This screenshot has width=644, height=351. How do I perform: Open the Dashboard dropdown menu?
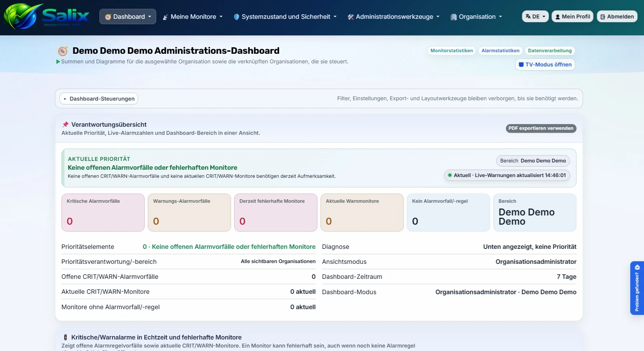(128, 17)
